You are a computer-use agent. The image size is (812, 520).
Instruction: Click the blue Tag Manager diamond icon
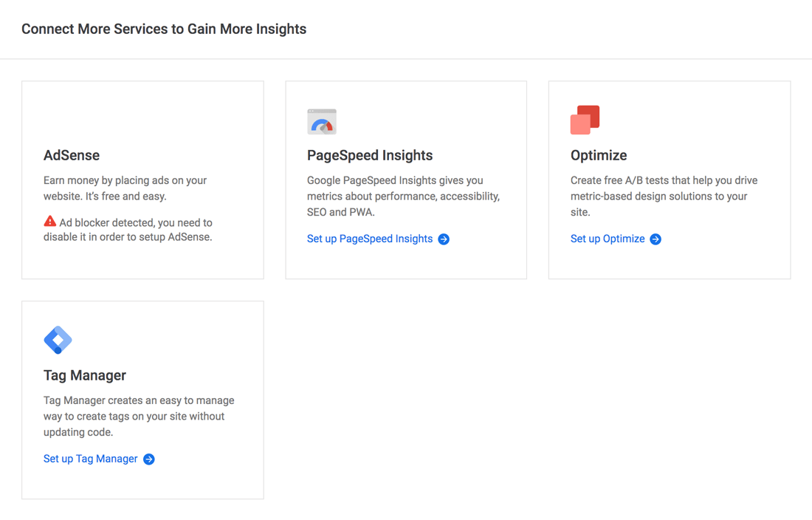coord(58,340)
